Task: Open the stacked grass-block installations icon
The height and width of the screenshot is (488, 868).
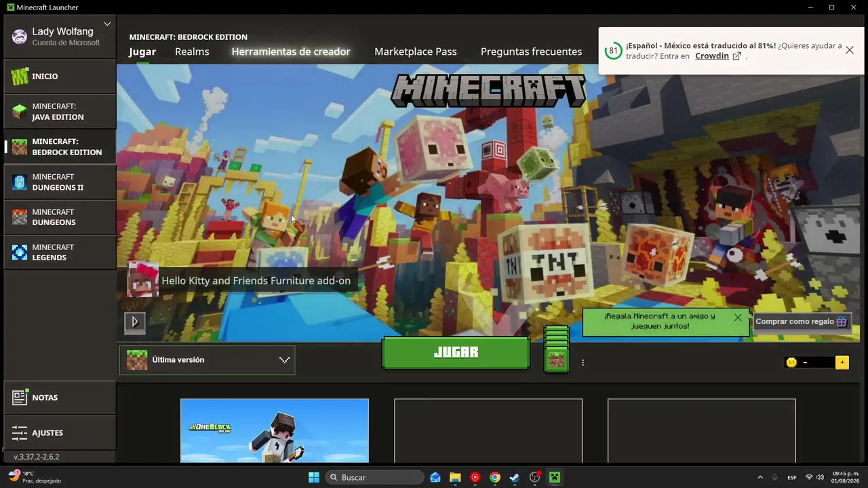Action: [557, 350]
